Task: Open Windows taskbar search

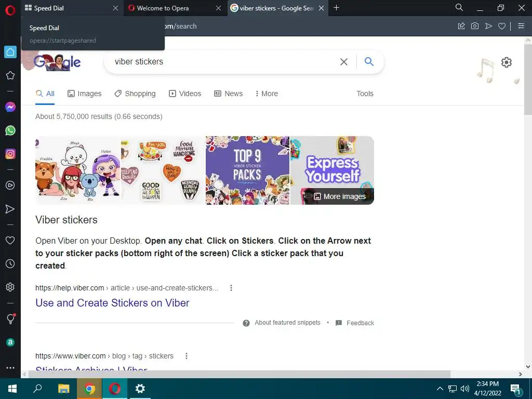Action: tap(37, 389)
